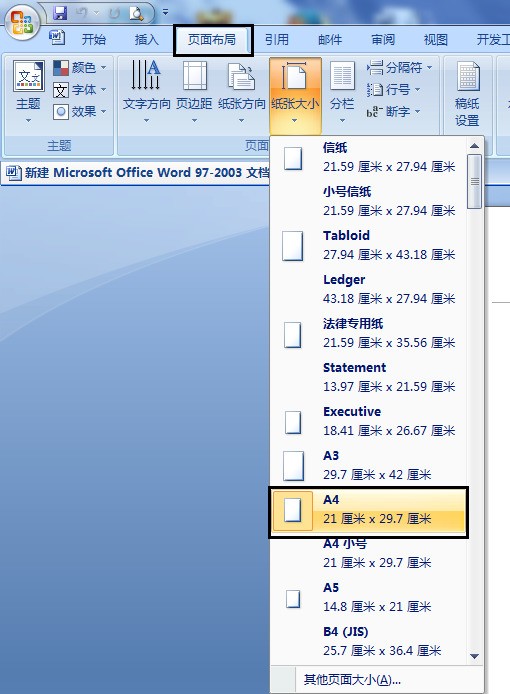Click the paper size list scrollbar thumb
The height and width of the screenshot is (694, 510).
tap(475, 181)
